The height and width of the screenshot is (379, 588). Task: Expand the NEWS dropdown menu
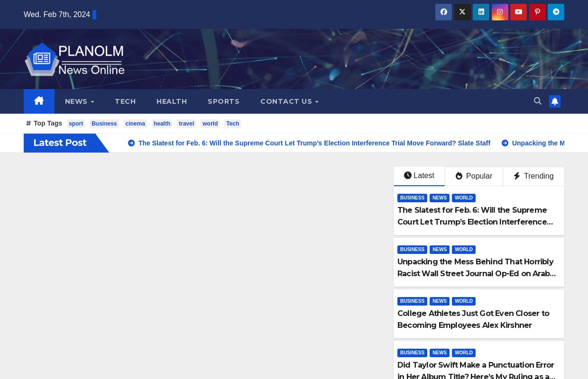coord(80,101)
